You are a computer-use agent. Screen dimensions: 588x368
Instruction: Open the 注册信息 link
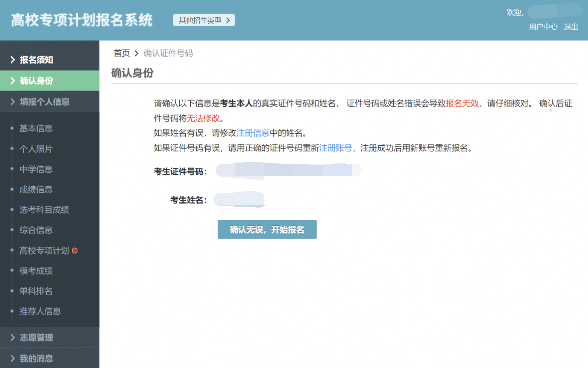coord(253,133)
